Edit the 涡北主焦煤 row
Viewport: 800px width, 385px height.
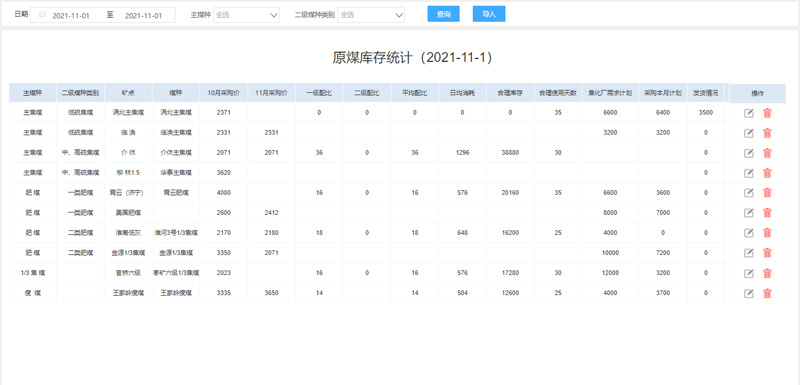748,113
